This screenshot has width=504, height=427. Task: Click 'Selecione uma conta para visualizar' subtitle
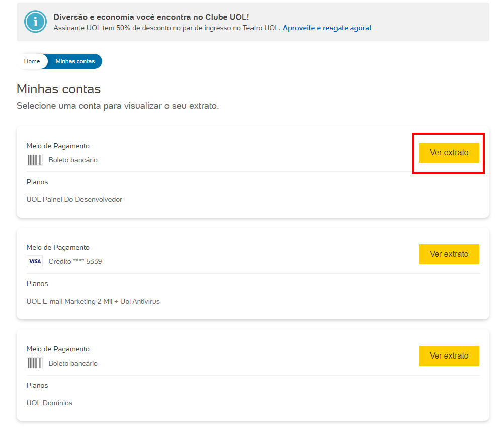pos(118,106)
